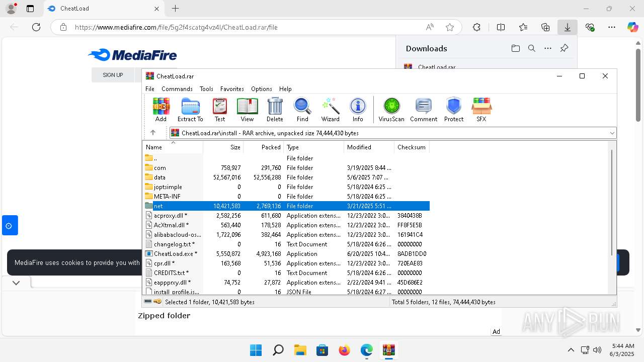The image size is (644, 362).
Task: Open the Tools menu
Action: 206,88
